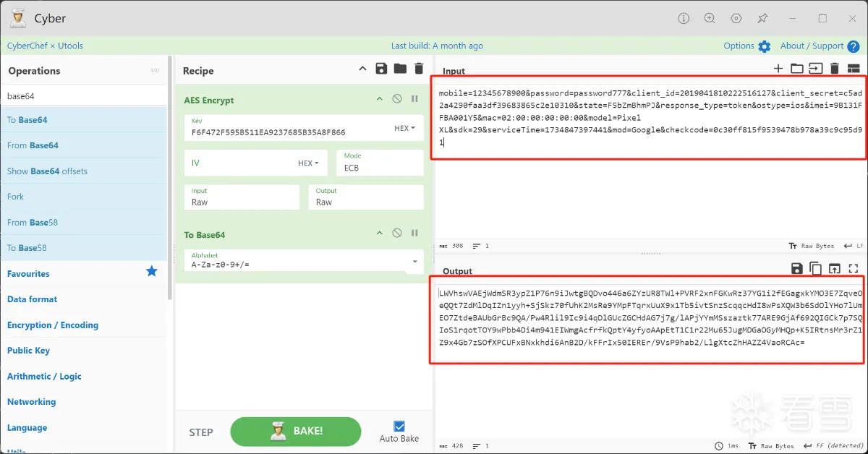This screenshot has height=454, width=868.
Task: Click the FF (detected) line separator in output status
Action: [835, 446]
